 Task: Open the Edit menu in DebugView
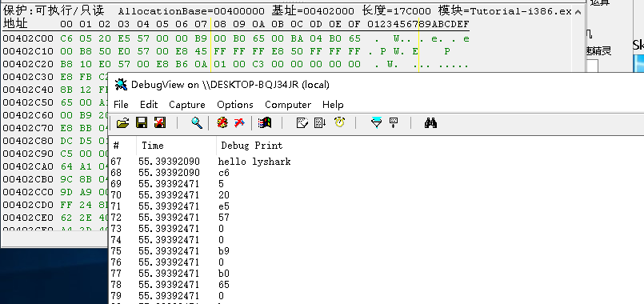pos(149,104)
